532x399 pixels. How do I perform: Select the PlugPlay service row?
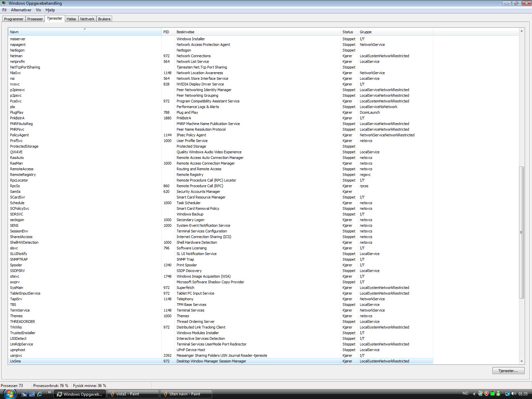click(220, 112)
